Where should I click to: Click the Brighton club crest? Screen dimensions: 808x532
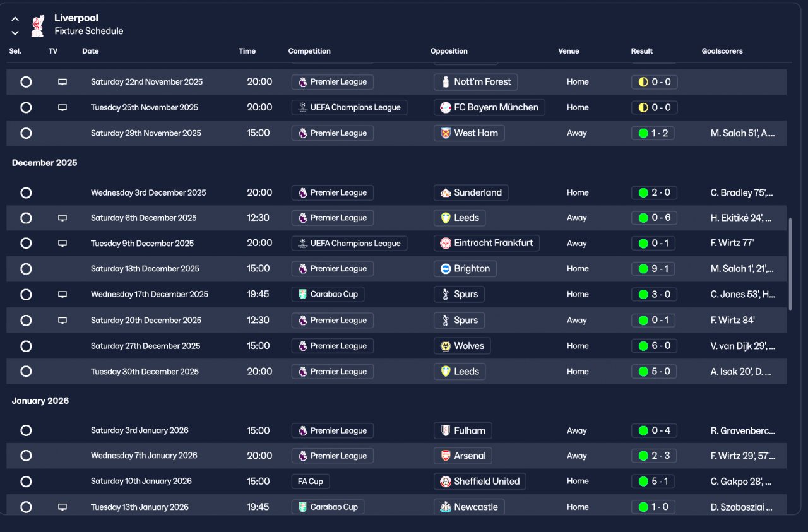click(446, 269)
